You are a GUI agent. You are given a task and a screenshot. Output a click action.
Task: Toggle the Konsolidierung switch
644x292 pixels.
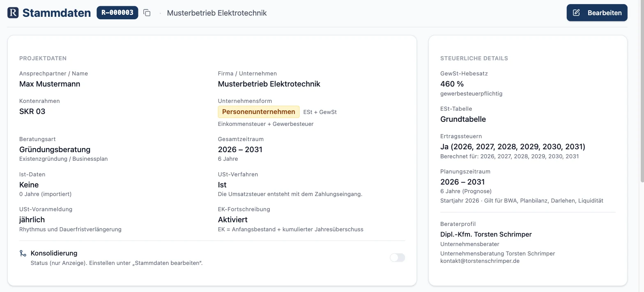click(397, 258)
